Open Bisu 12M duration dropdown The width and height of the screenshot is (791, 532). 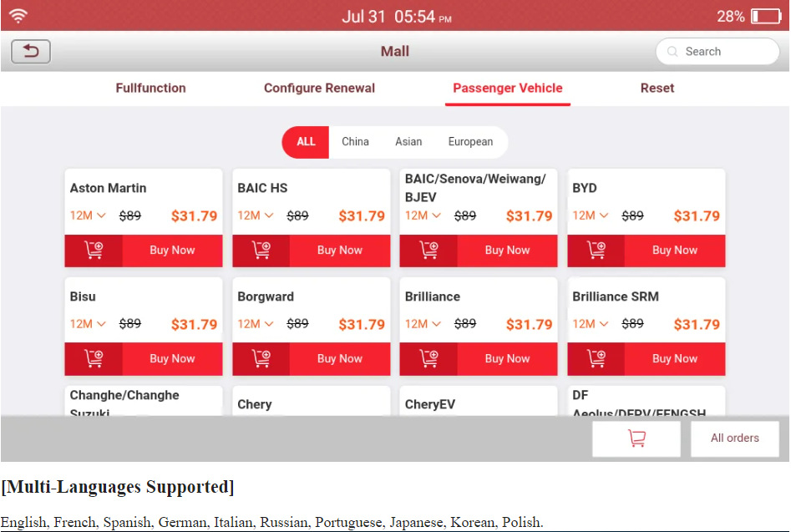[88, 324]
